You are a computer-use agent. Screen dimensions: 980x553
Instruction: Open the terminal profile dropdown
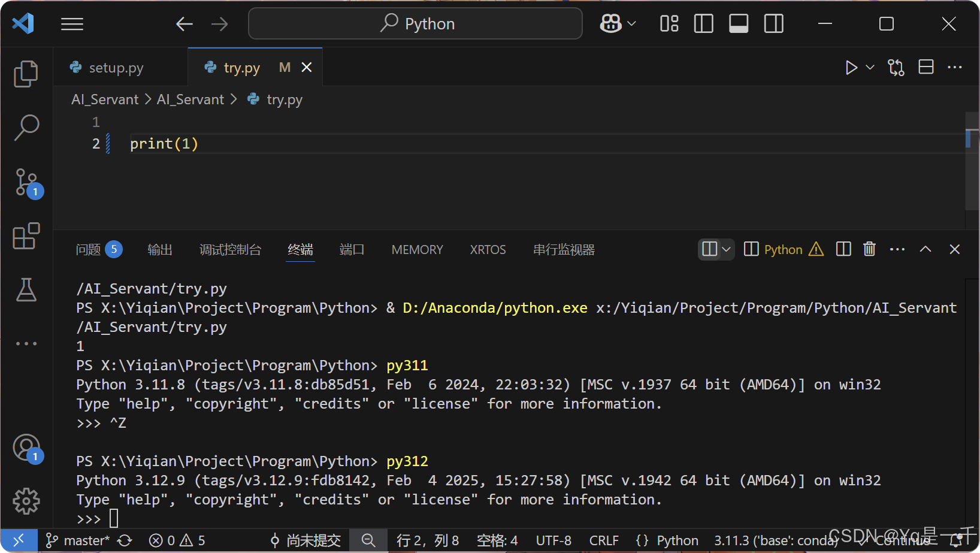725,249
